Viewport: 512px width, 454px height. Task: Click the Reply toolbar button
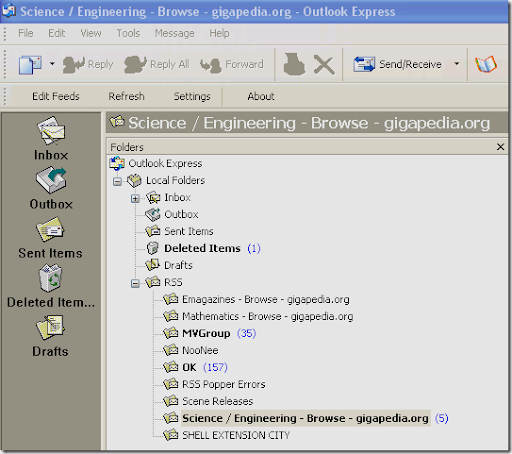(x=88, y=64)
